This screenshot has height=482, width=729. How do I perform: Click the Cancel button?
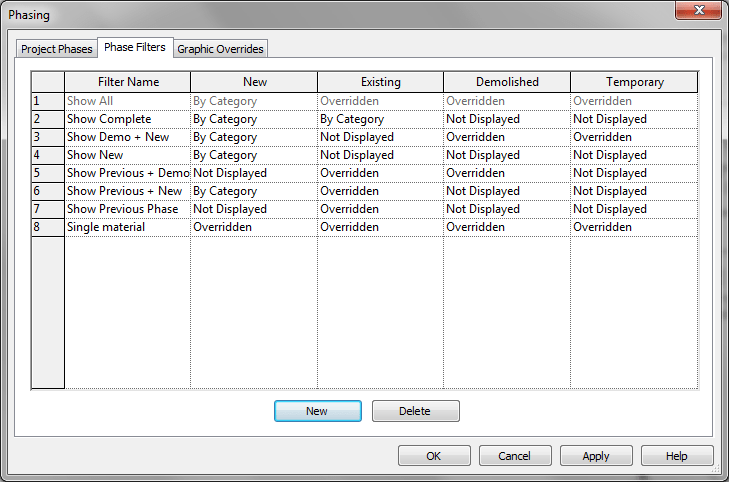[x=514, y=456]
